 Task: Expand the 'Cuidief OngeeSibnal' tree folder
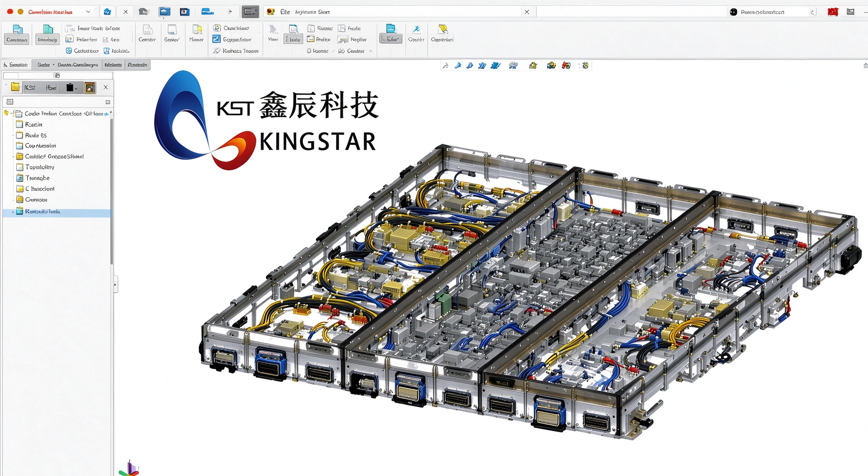coord(13,157)
